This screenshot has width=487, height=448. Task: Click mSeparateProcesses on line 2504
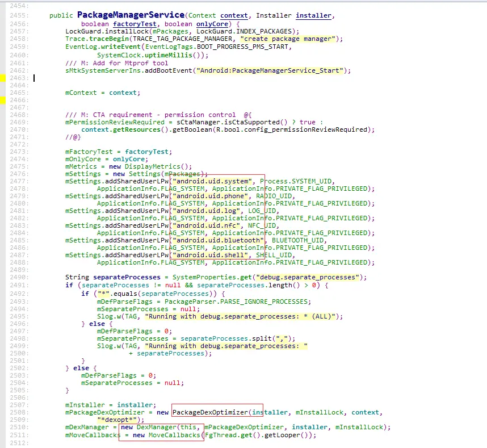click(x=116, y=383)
